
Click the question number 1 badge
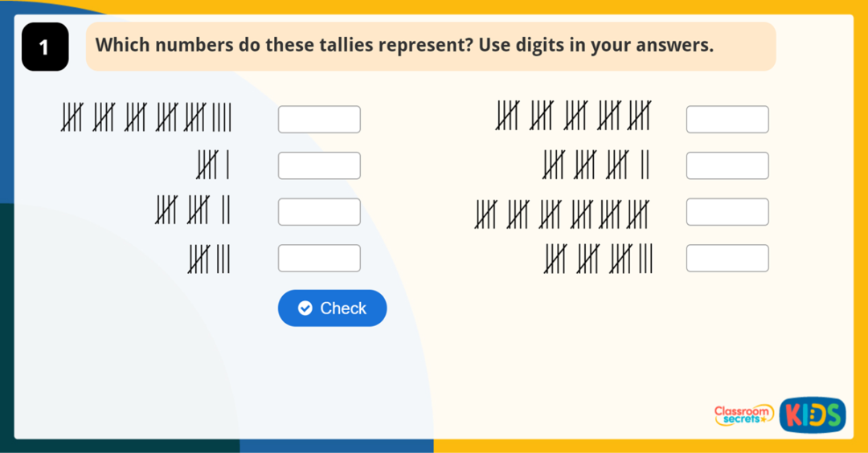(x=44, y=47)
